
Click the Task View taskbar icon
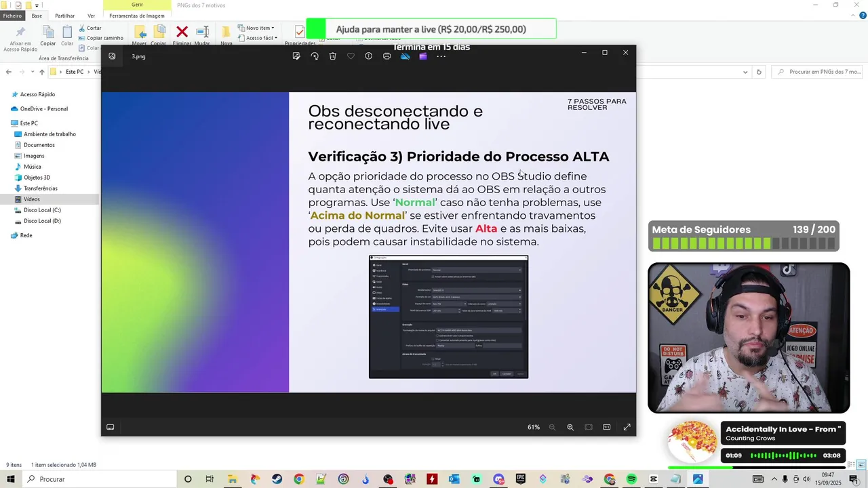[210, 479]
